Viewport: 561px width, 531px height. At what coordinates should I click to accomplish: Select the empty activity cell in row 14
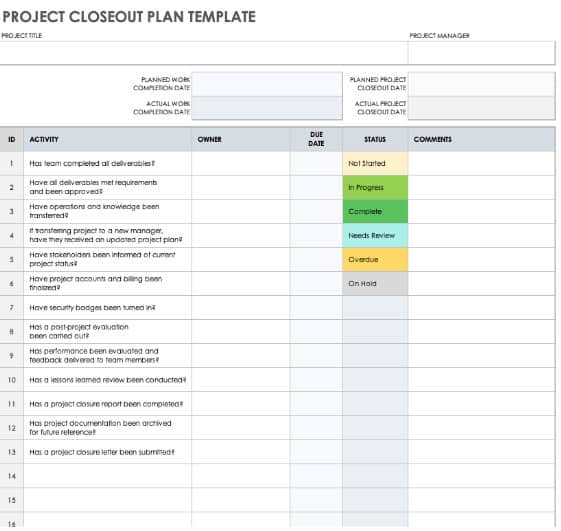pyautogui.click(x=107, y=476)
